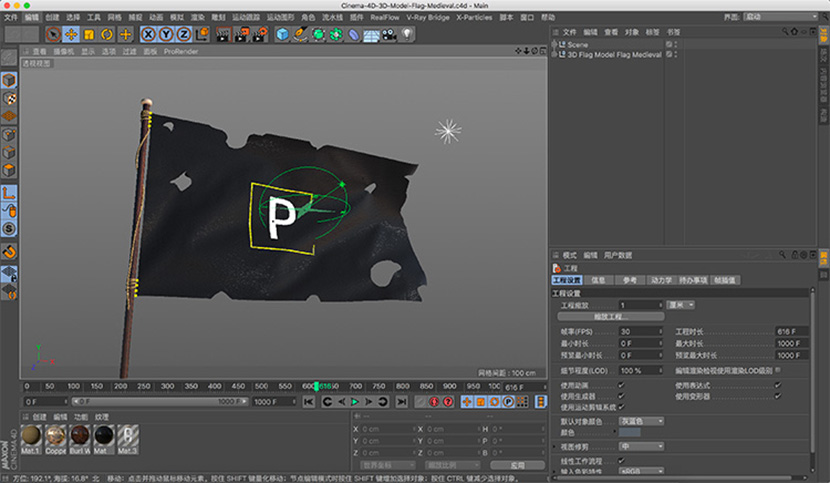Switch to the 动力学 tab

661,280
